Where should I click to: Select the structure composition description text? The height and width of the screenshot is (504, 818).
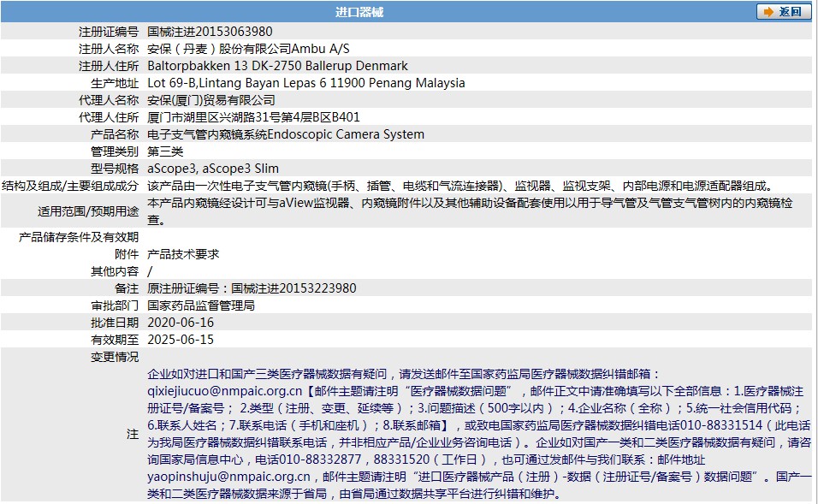click(x=462, y=186)
